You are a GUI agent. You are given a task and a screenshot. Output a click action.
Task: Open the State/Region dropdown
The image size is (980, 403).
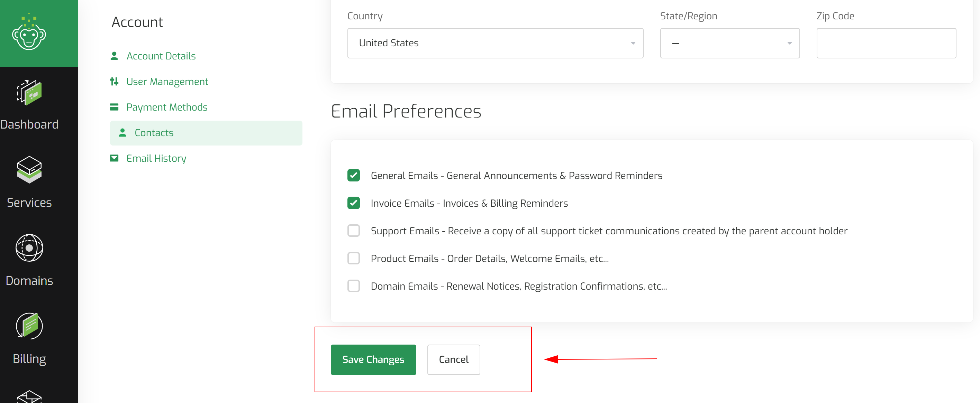click(730, 43)
